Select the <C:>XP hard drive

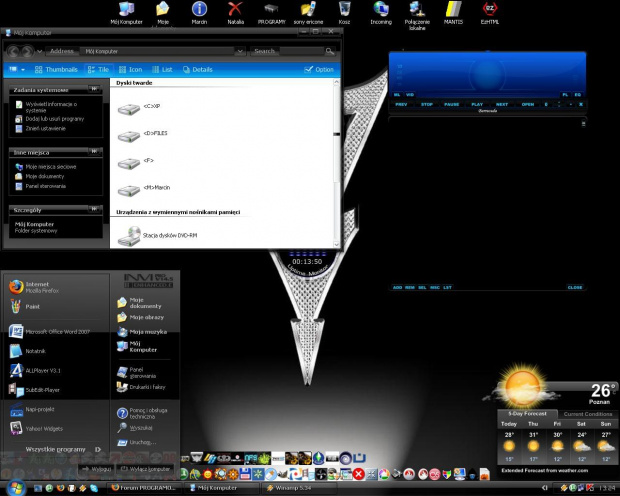point(139,108)
